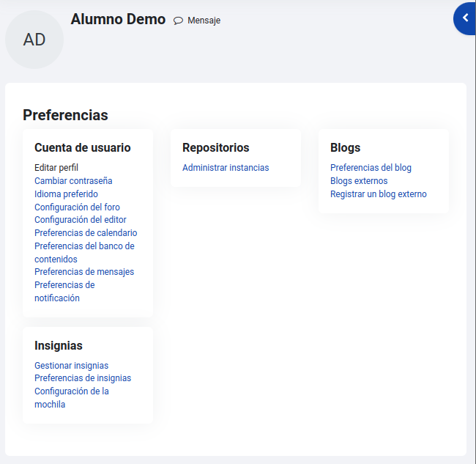Click the AD user avatar

[34, 40]
